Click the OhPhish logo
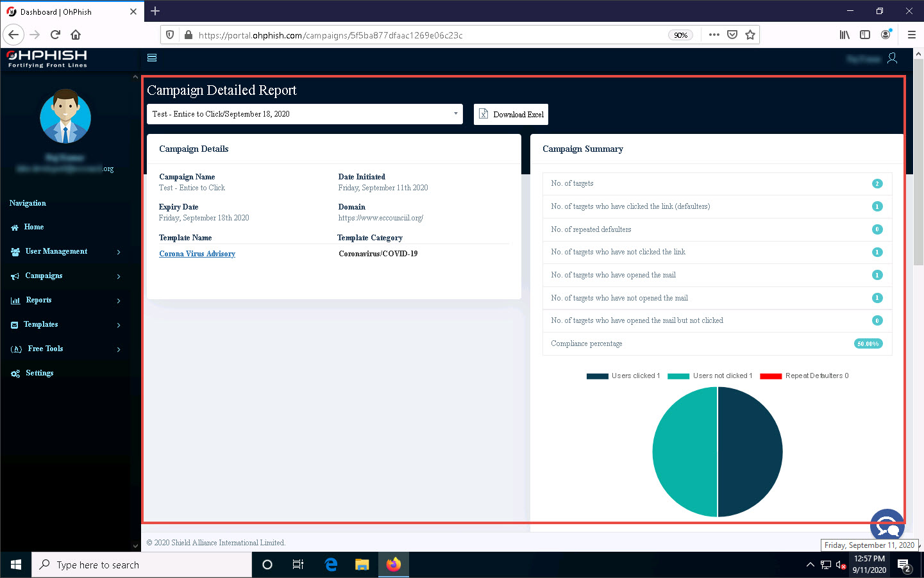 pyautogui.click(x=47, y=58)
